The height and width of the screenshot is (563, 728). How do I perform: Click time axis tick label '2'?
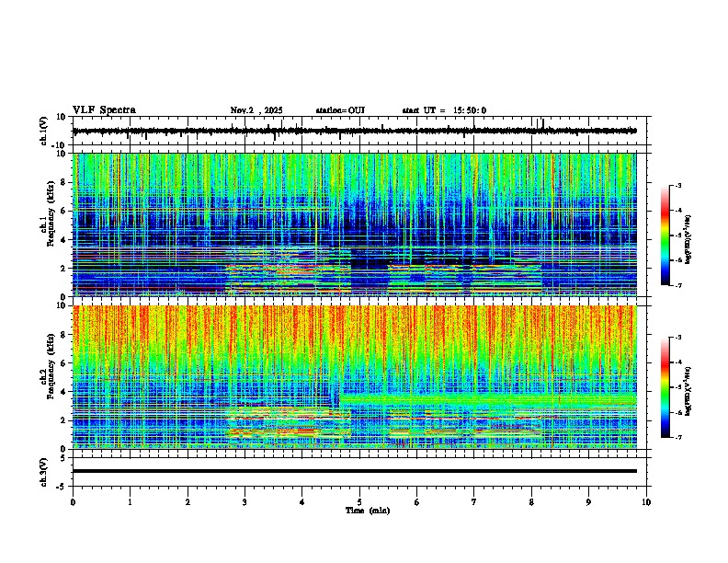(x=188, y=502)
